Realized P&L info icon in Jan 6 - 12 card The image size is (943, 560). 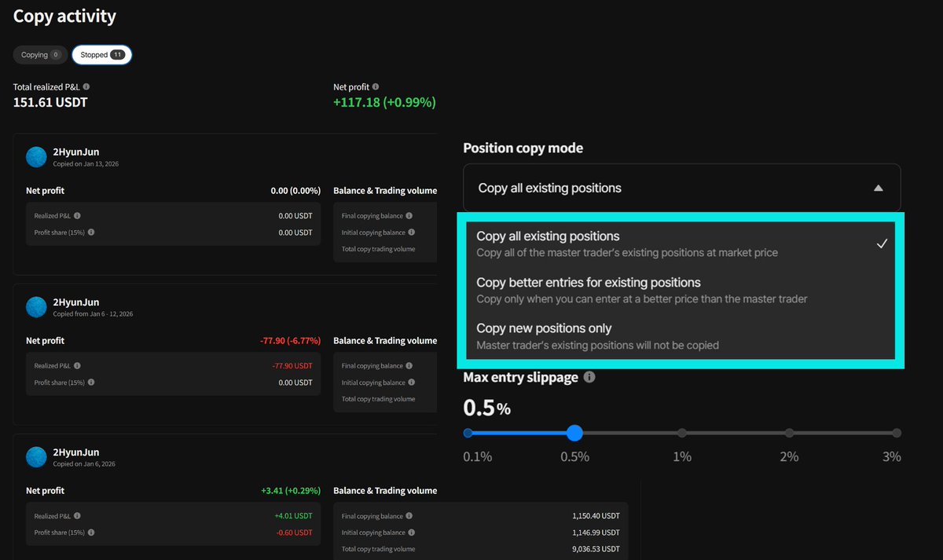(77, 366)
